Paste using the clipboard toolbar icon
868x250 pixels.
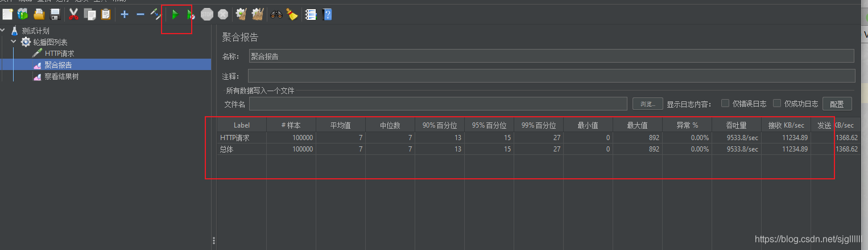(106, 14)
